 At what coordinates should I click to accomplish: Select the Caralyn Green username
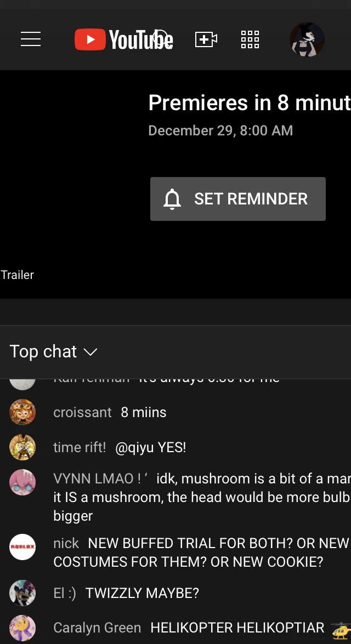[x=97, y=628]
